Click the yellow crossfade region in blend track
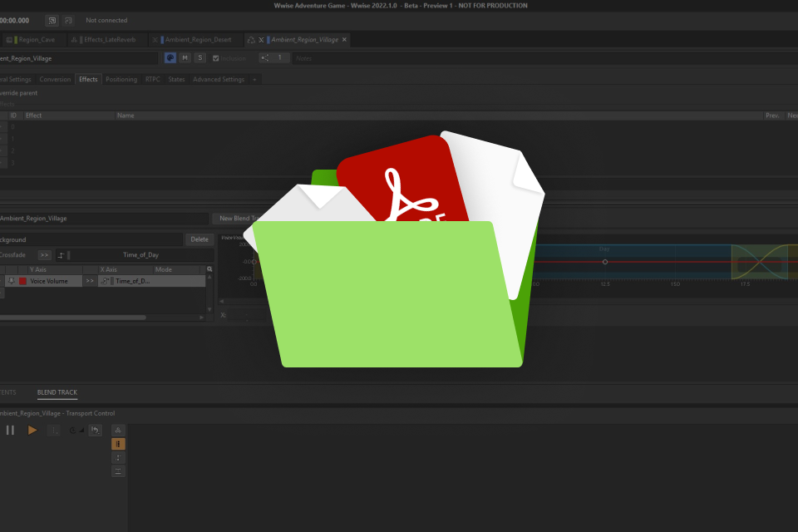The width and height of the screenshot is (798, 532). 759,262
